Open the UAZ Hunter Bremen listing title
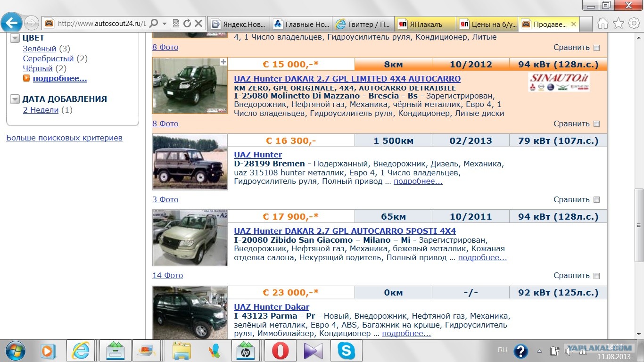 tap(258, 155)
